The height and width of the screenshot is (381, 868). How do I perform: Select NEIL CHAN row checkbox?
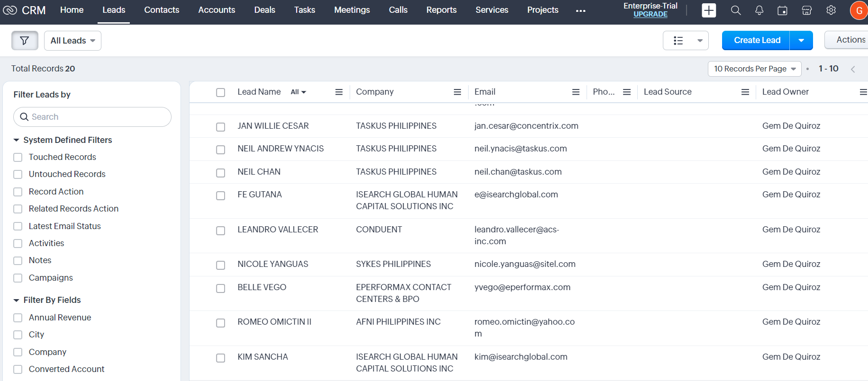[x=220, y=173]
